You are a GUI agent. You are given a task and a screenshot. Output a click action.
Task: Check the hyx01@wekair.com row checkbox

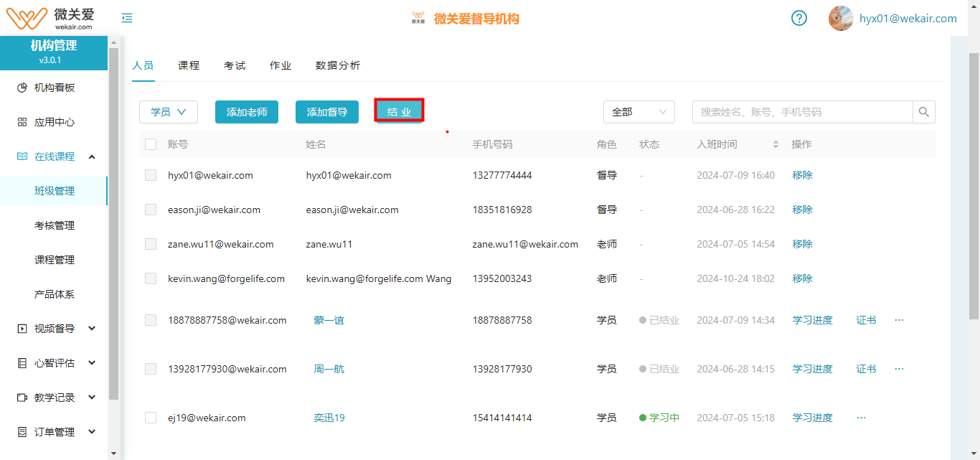click(x=151, y=175)
